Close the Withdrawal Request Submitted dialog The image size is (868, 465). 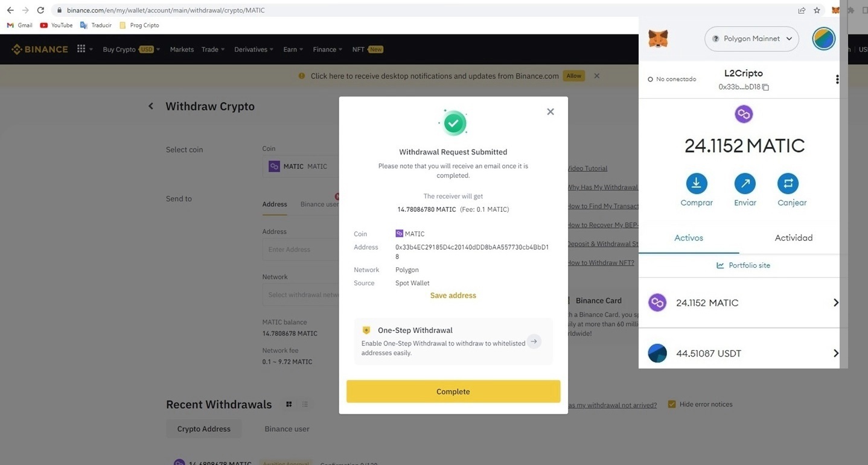550,112
